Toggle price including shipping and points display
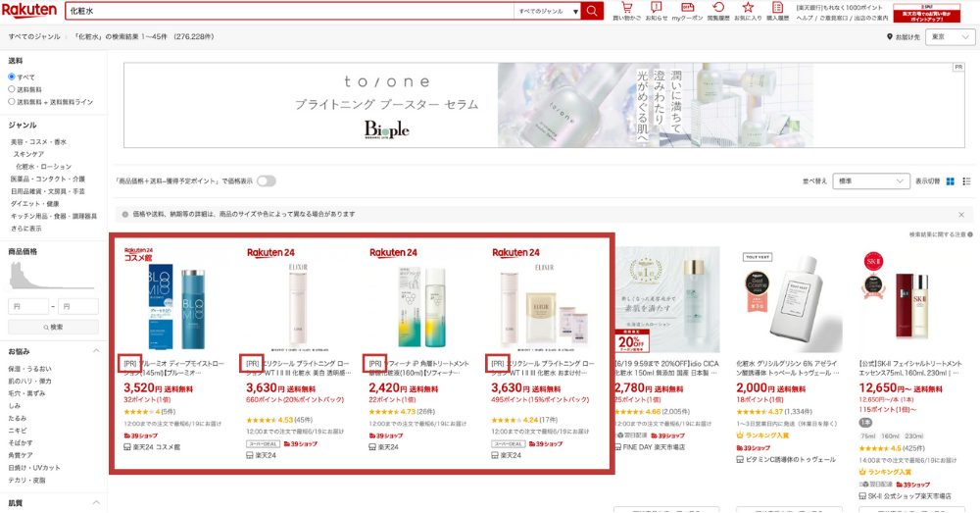 point(267,180)
